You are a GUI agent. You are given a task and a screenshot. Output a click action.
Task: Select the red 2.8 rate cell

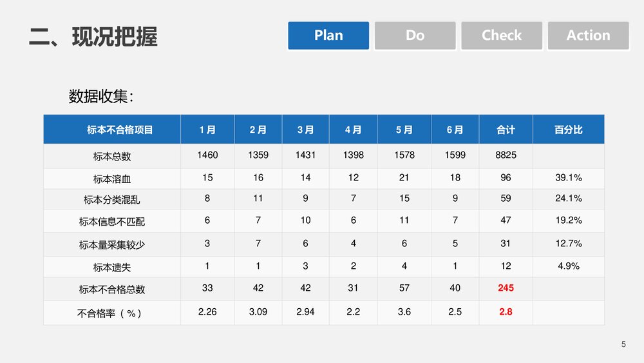point(506,311)
